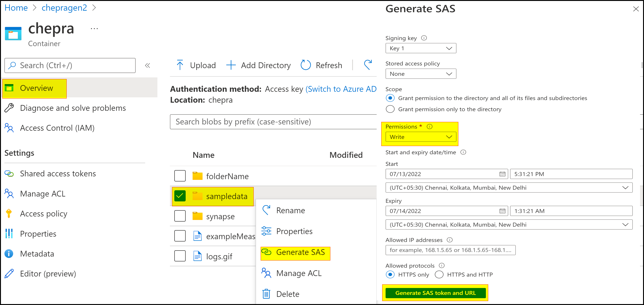This screenshot has height=305, width=644.
Task: Uncheck the sampledata checkbox
Action: point(180,196)
